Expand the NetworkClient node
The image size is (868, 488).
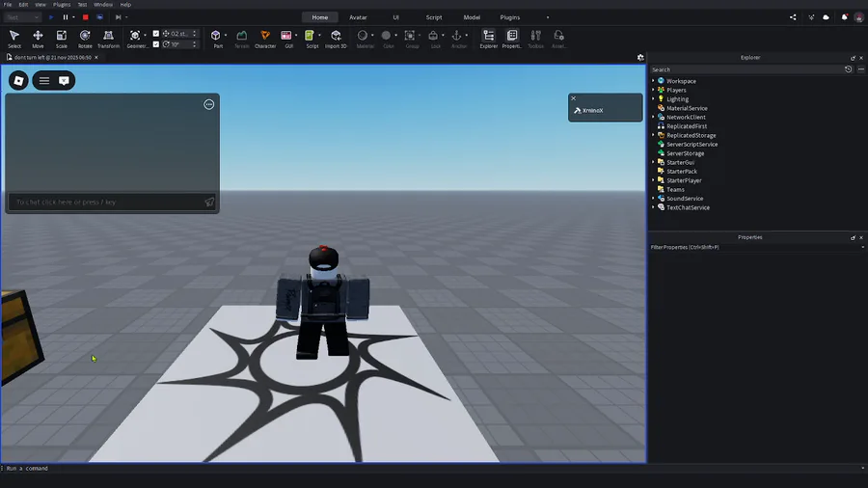pos(653,118)
